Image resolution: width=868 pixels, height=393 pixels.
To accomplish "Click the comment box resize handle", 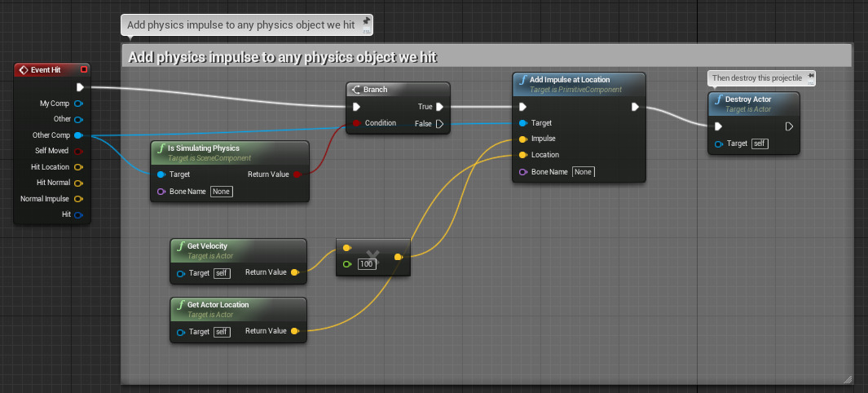I will [x=847, y=379].
